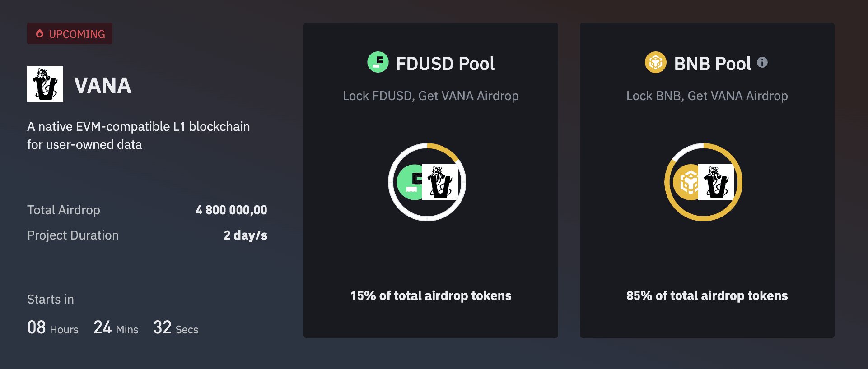This screenshot has width=868, height=369.
Task: Click the flame icon in UPCOMING badge
Action: pyautogui.click(x=40, y=34)
